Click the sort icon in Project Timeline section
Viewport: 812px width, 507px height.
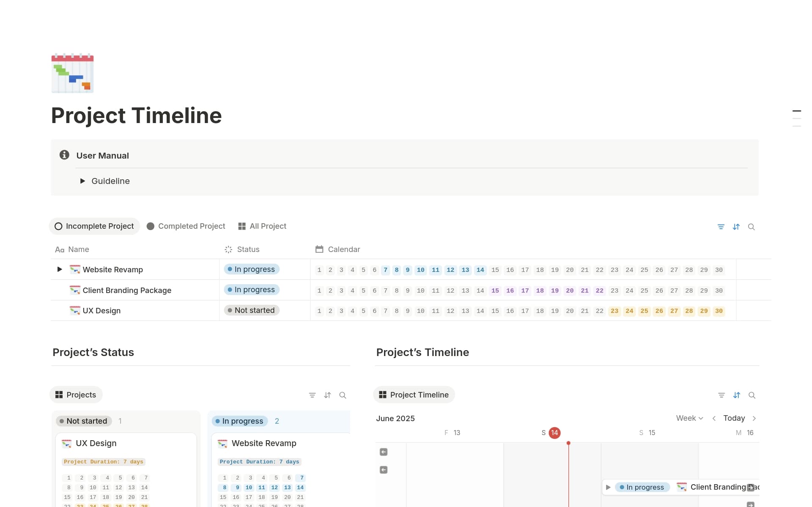pos(737,395)
